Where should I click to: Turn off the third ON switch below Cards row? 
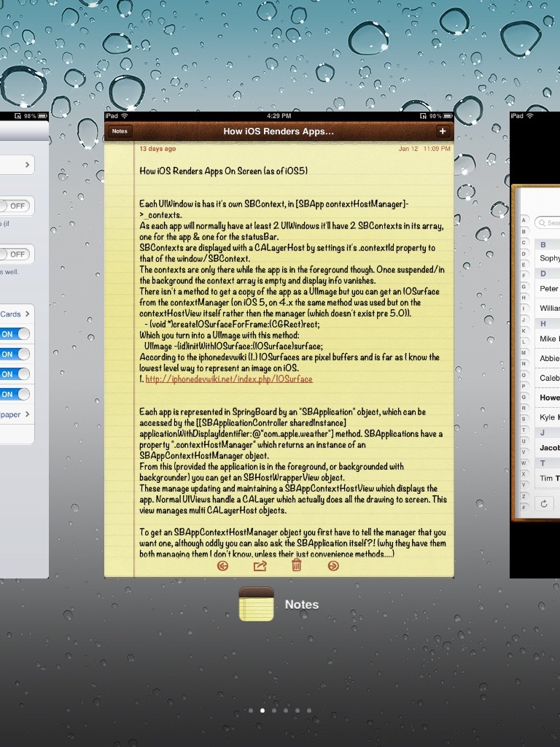pos(15,374)
